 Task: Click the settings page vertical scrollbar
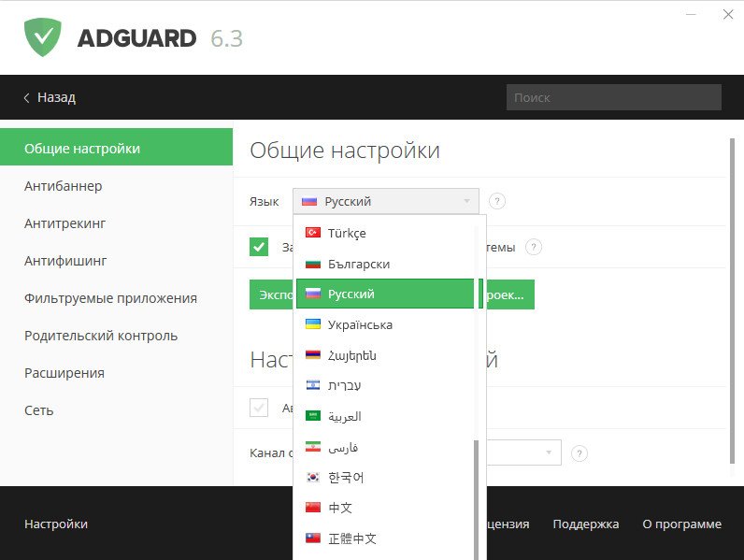(x=732, y=301)
